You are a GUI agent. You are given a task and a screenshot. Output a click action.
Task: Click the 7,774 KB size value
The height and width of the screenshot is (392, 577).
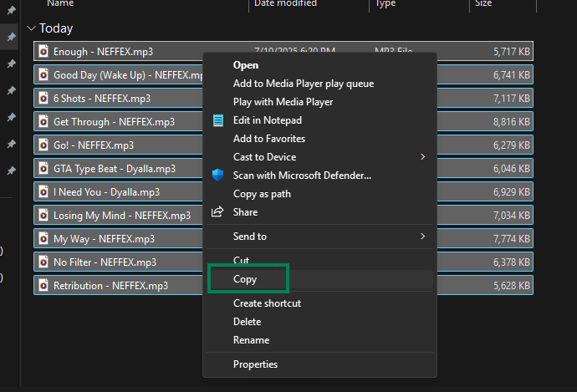512,239
